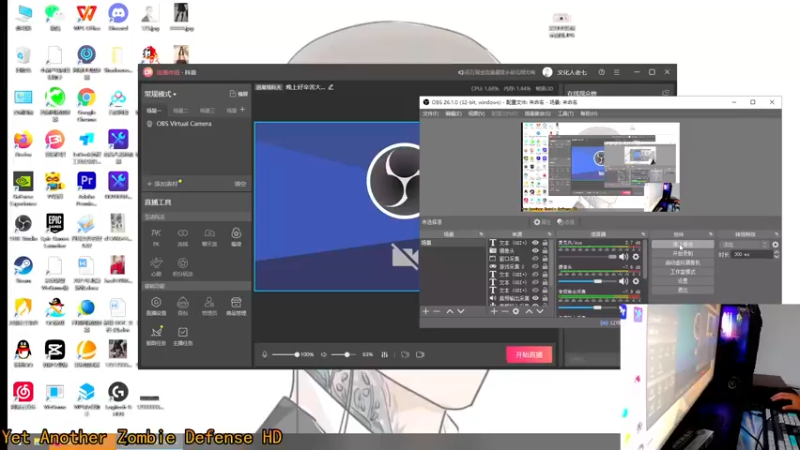This screenshot has height=450, width=800.
Task: Open the 福袋 lucky bag tool
Action: [236, 237]
